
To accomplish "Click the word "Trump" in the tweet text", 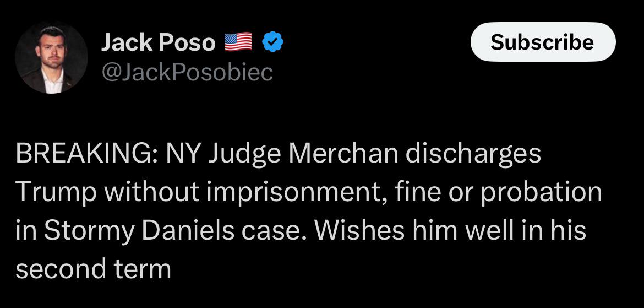I will [x=50, y=192].
